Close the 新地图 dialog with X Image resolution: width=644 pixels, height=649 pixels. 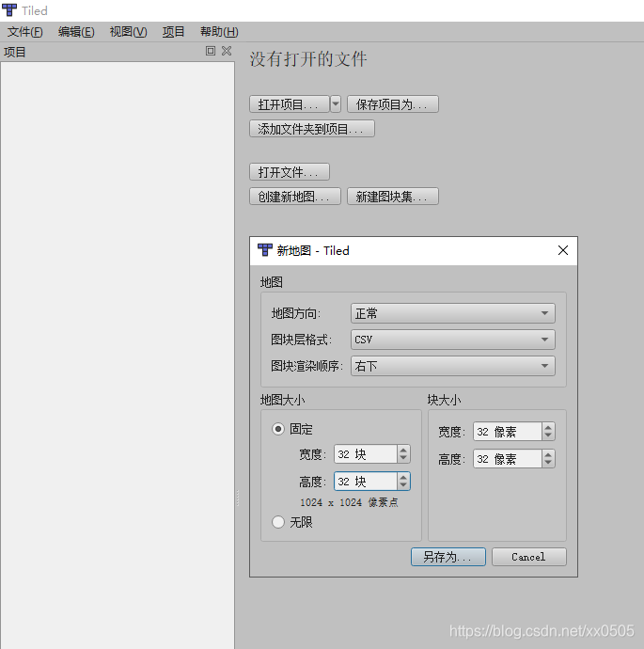tap(563, 250)
